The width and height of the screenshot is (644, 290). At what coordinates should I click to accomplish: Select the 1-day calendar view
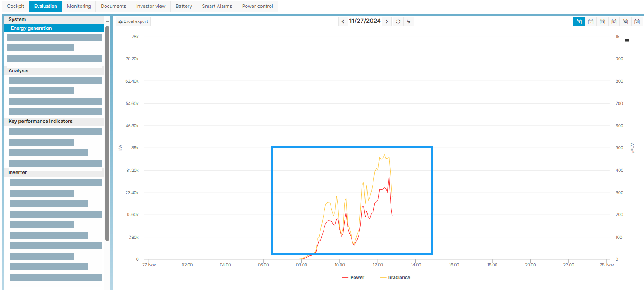579,21
